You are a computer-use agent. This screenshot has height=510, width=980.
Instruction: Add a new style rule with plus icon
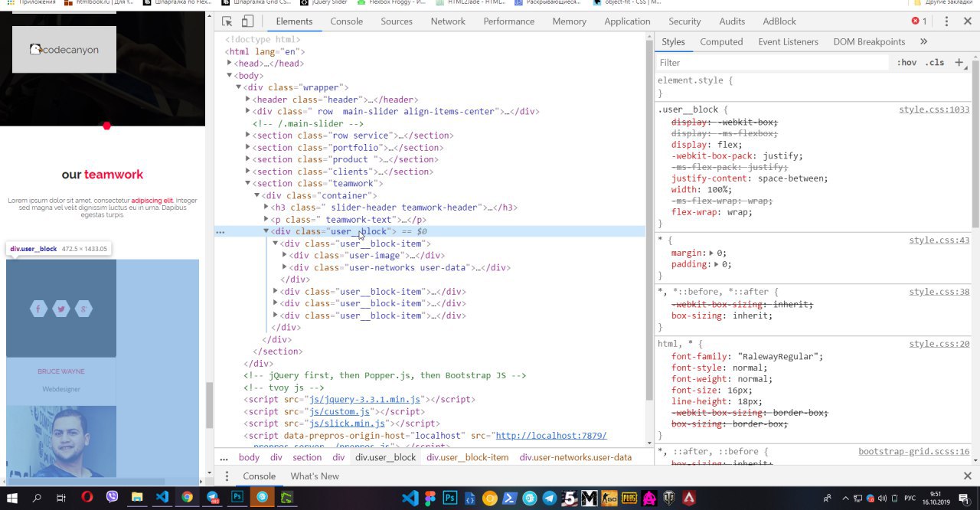(959, 63)
